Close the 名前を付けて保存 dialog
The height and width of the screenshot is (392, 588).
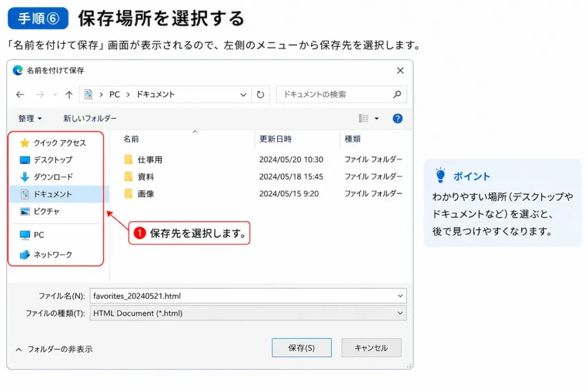point(400,71)
